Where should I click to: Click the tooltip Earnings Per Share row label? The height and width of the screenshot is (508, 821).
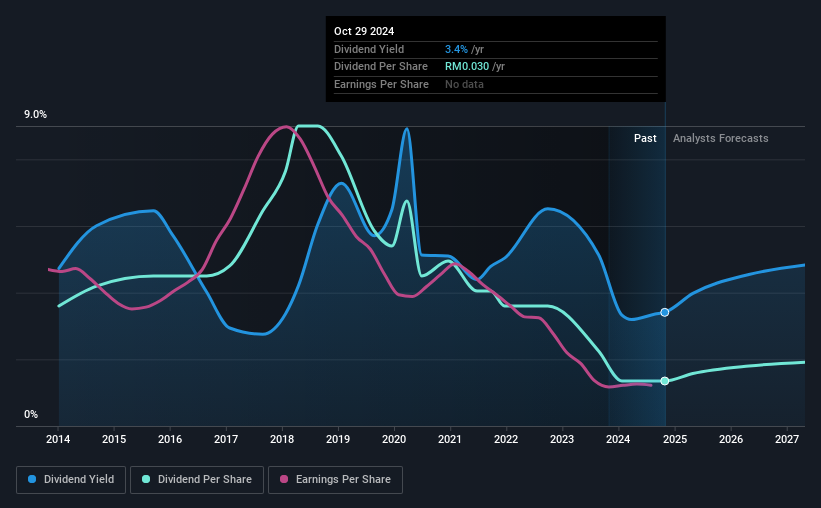pyautogui.click(x=381, y=84)
